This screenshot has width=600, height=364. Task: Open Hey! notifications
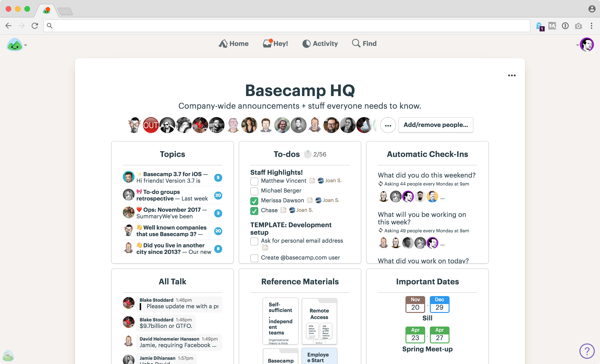point(275,44)
